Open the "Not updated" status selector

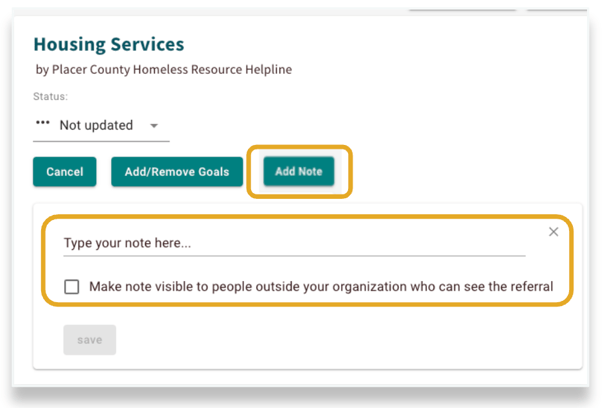(x=96, y=126)
